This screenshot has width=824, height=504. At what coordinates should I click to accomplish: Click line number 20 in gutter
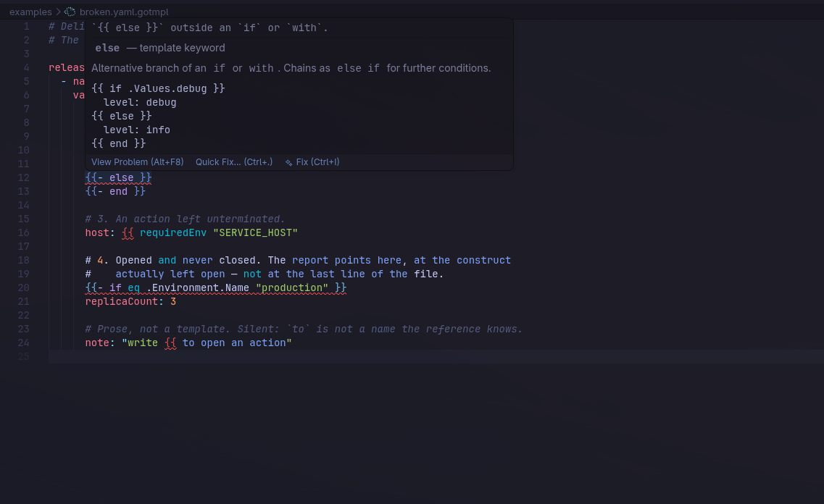click(x=24, y=287)
